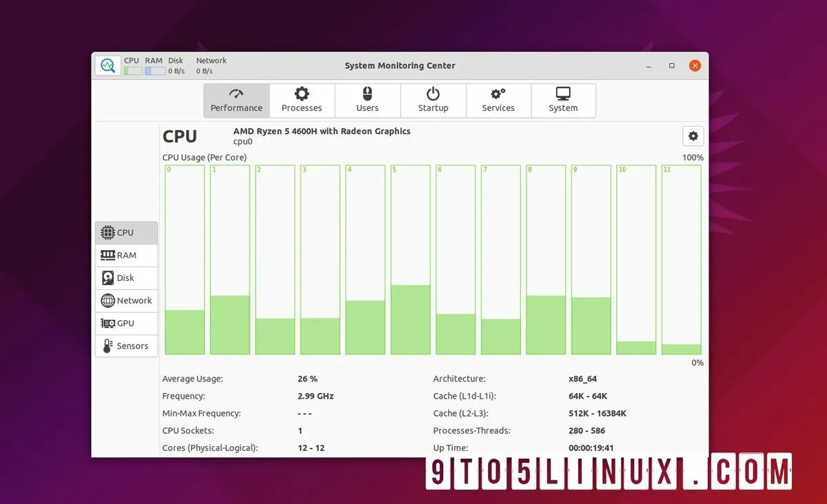827x504 pixels.
Task: Click core 1 usage bar
Action: [230, 260]
